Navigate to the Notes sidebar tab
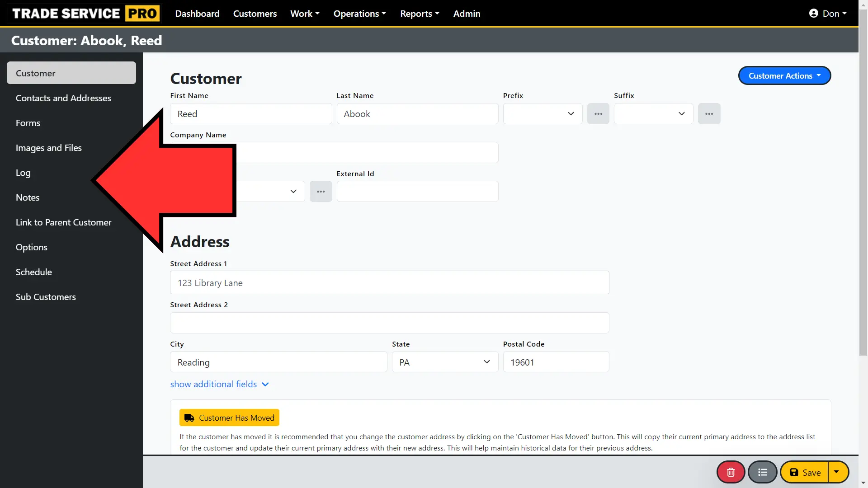The width and height of the screenshot is (868, 488). tap(28, 197)
